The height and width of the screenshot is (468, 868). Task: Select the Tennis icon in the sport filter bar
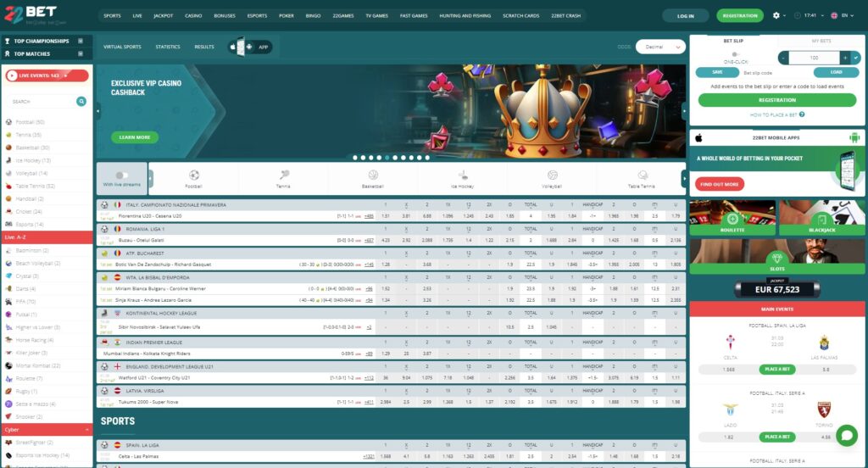point(283,175)
